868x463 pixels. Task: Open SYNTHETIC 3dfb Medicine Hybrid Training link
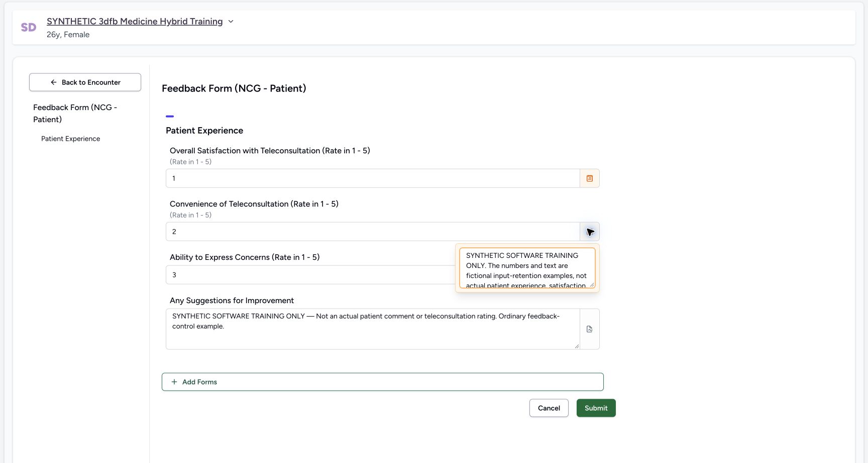135,21
